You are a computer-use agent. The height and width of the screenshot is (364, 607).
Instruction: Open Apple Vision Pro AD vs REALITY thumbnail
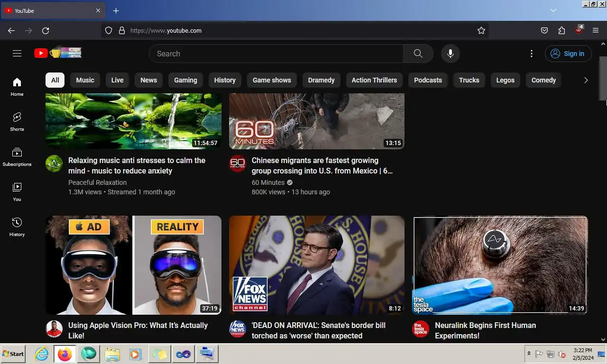pos(133,265)
